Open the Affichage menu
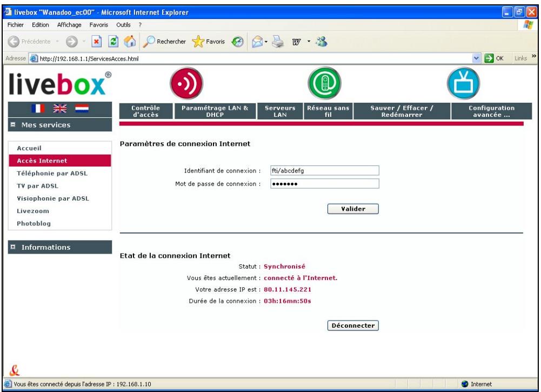 69,25
